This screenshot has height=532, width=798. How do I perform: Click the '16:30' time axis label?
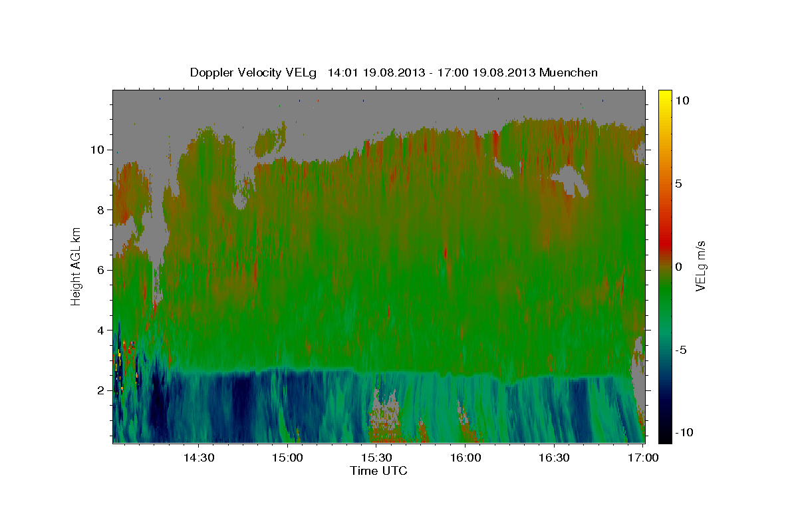tap(555, 458)
